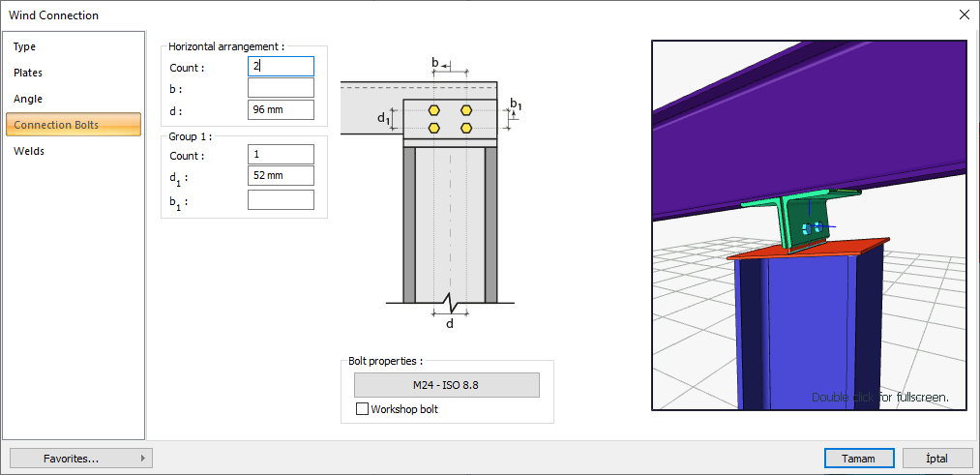
Task: Click the Group 1 b1 field
Action: [281, 199]
